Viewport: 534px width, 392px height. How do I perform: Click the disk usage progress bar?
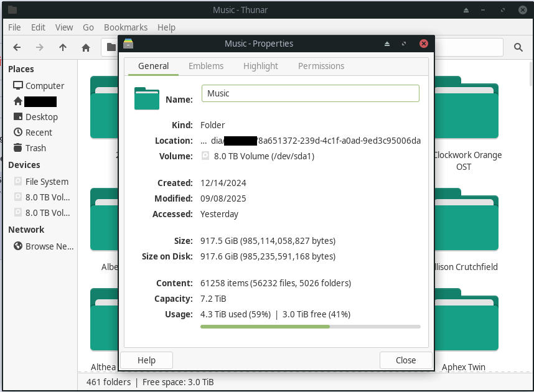[x=310, y=327]
